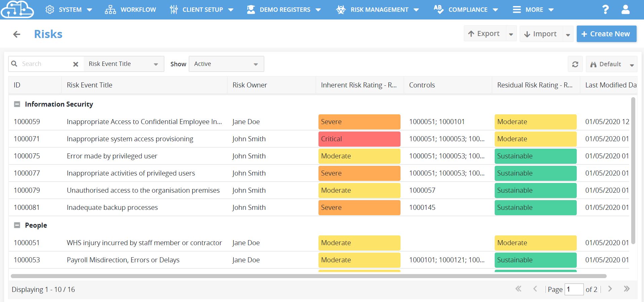Collapse the People group
The width and height of the screenshot is (644, 302).
coord(17,225)
